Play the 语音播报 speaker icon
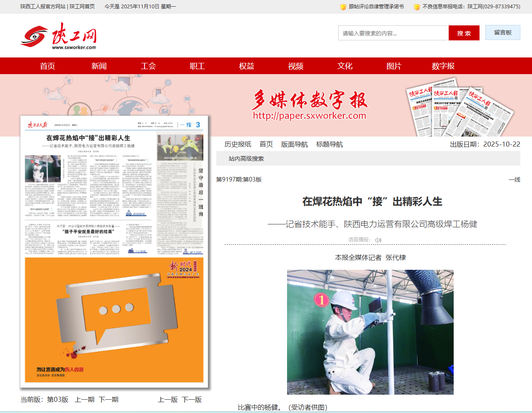 pos(378,240)
